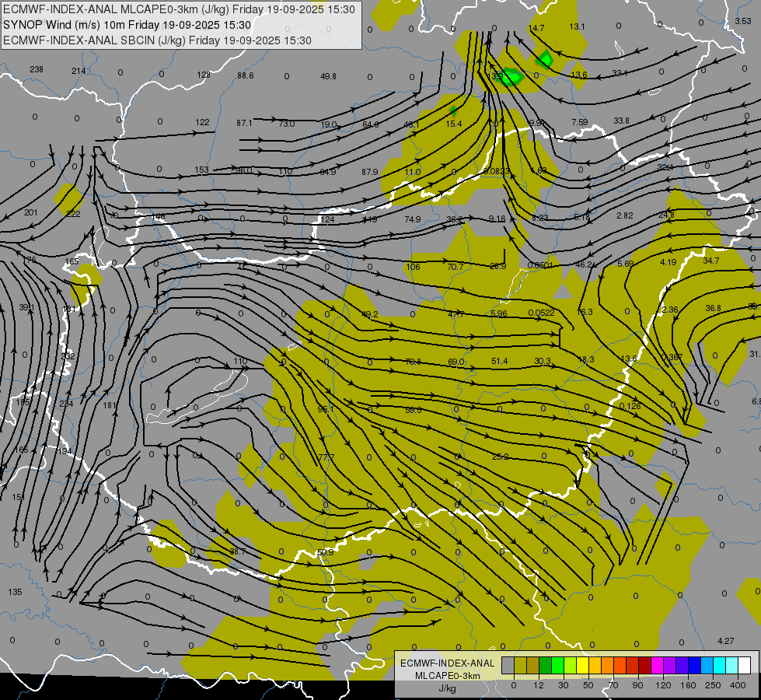Image resolution: width=761 pixels, height=700 pixels.
Task: Click legend title ECMWF-INDEX-ANAL
Action: pos(448,663)
